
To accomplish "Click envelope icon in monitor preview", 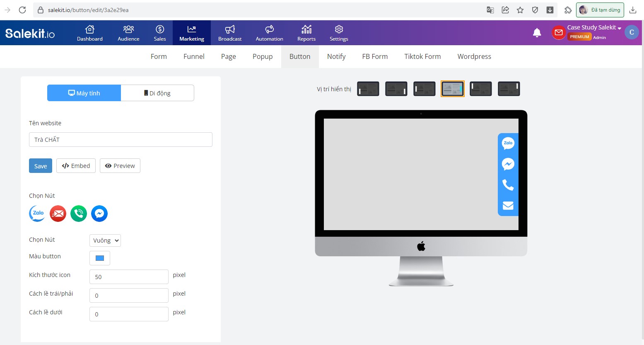I will (x=508, y=206).
